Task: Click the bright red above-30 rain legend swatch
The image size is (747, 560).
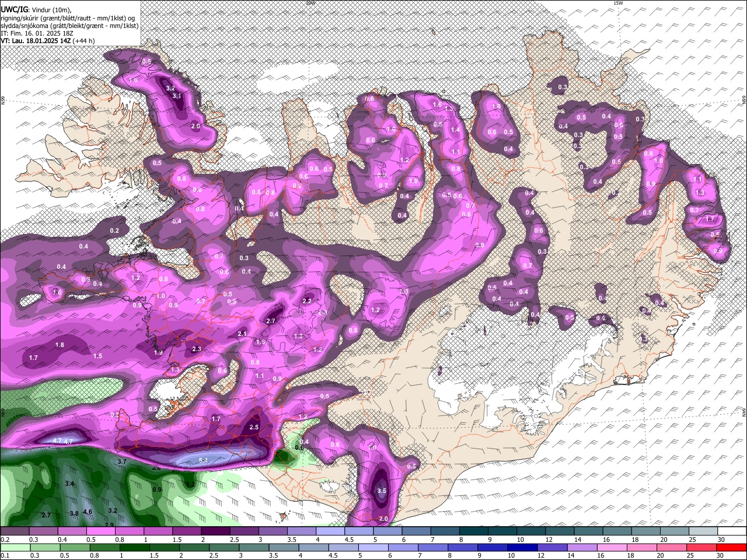Action: click(x=731, y=547)
